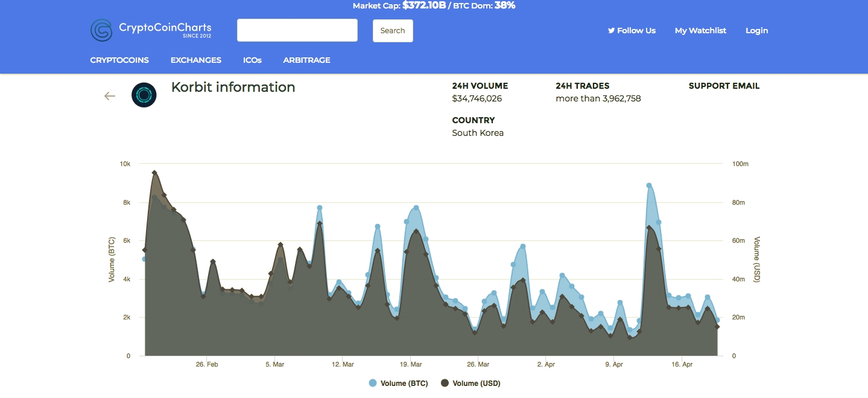Image resolution: width=868 pixels, height=398 pixels.
Task: Click the 5. Mar axis label
Action: (274, 365)
